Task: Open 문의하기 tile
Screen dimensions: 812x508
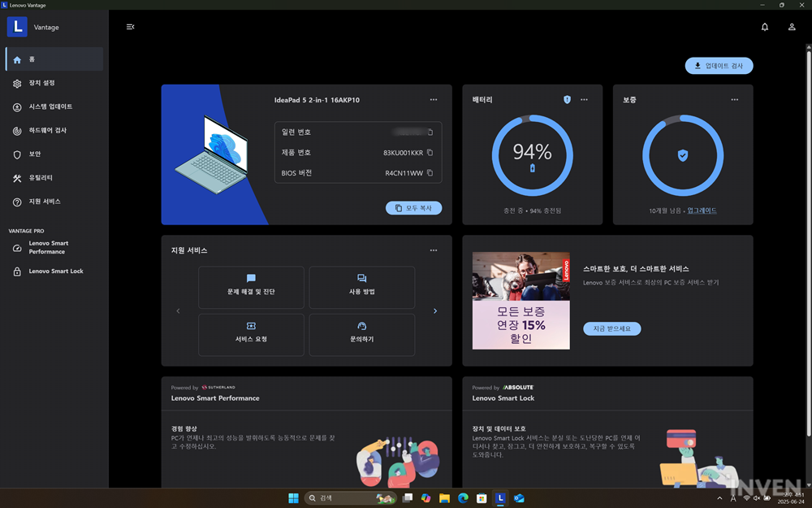Action: pyautogui.click(x=362, y=335)
